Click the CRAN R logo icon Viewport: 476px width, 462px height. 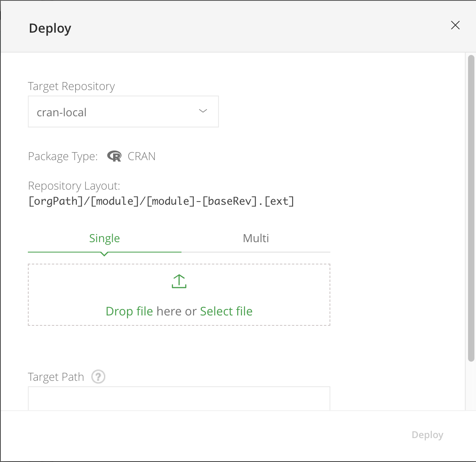click(114, 157)
